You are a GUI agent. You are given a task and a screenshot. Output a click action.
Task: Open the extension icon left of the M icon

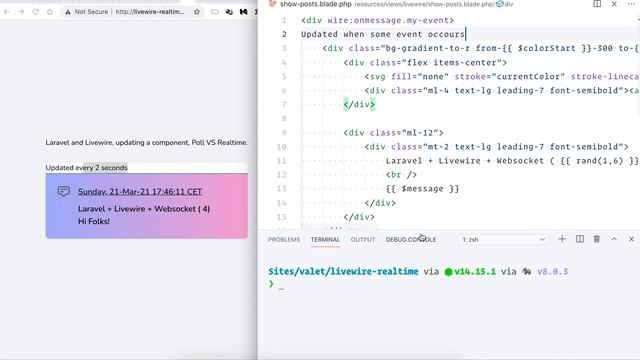pyautogui.click(x=229, y=12)
